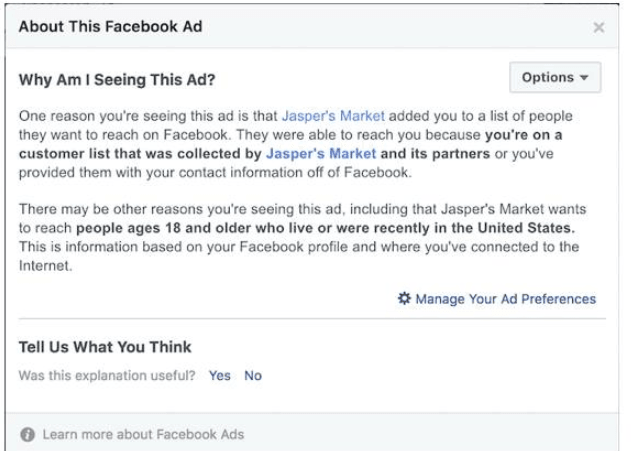The image size is (631, 451).
Task: Answer No to explanation useful question
Action: (253, 375)
